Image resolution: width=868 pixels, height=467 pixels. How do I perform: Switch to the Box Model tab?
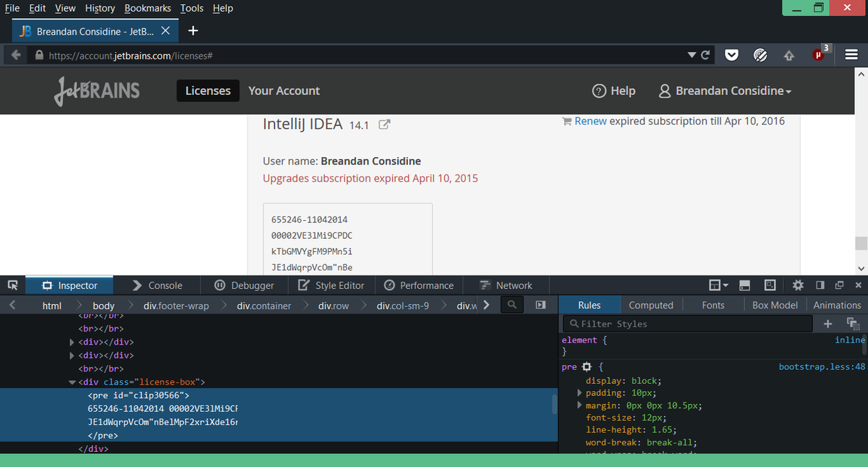click(775, 306)
